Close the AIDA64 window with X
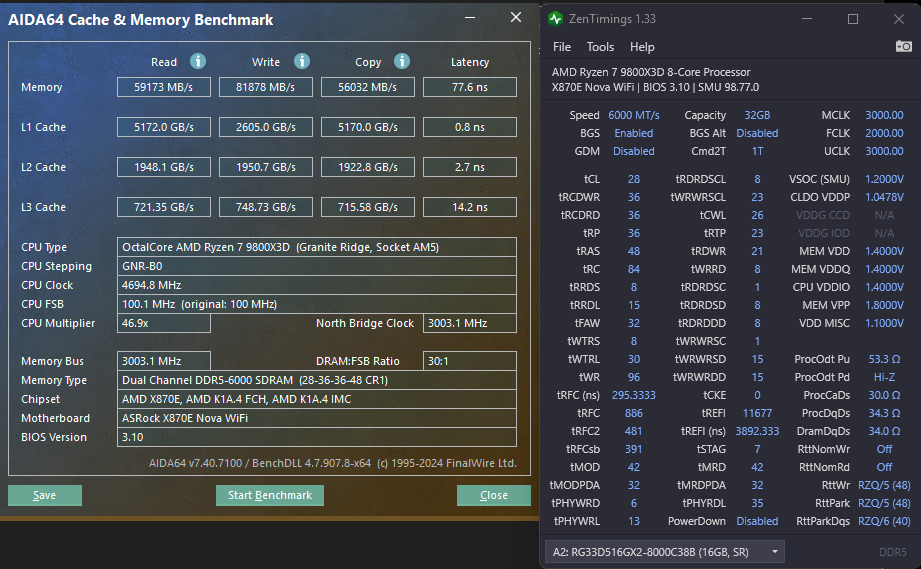The width and height of the screenshot is (921, 569). 515,18
